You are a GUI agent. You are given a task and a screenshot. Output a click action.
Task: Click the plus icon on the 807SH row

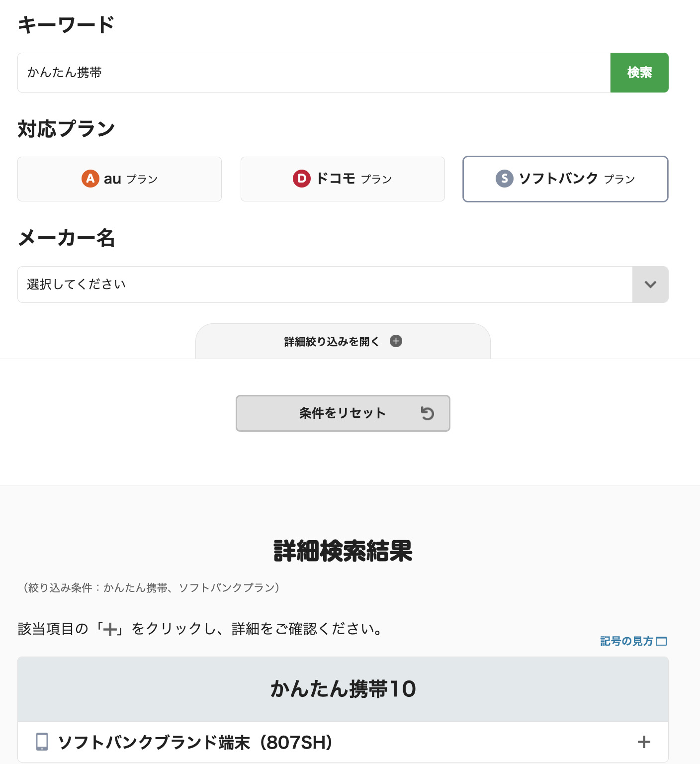click(644, 742)
